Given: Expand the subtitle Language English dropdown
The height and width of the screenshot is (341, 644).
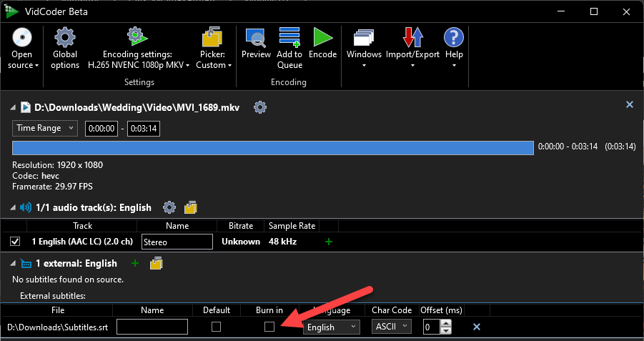Looking at the screenshot, I should [x=331, y=327].
